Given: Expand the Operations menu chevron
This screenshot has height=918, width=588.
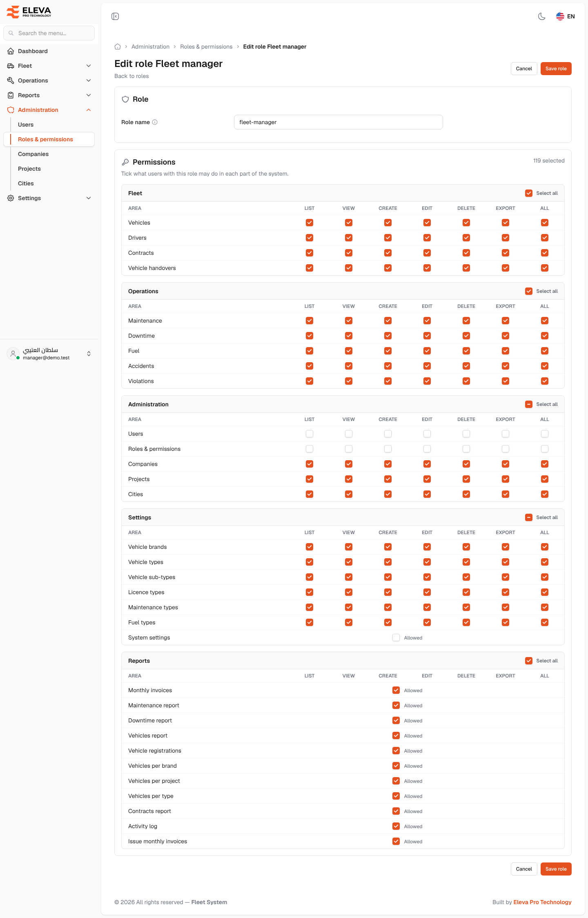Looking at the screenshot, I should click(89, 80).
